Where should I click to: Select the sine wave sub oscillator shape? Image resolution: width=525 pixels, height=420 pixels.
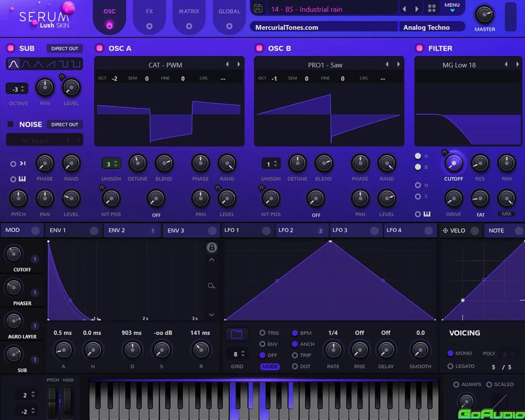coord(14,64)
